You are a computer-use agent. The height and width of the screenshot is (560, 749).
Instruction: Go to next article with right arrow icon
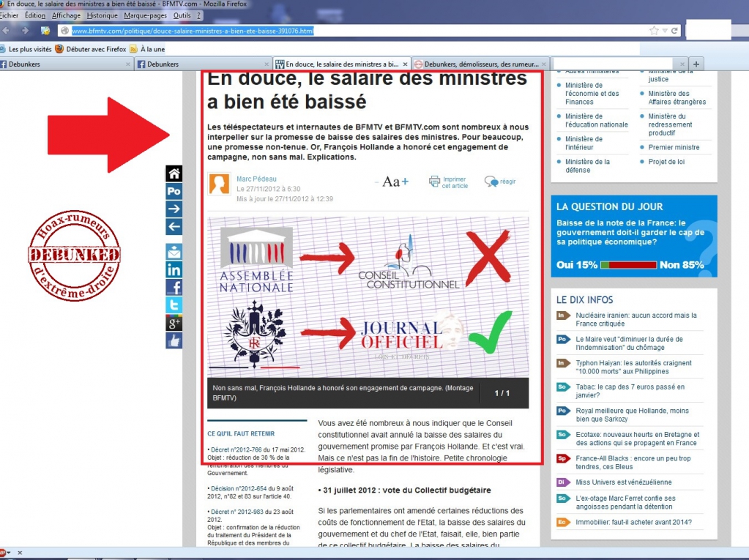(x=174, y=209)
